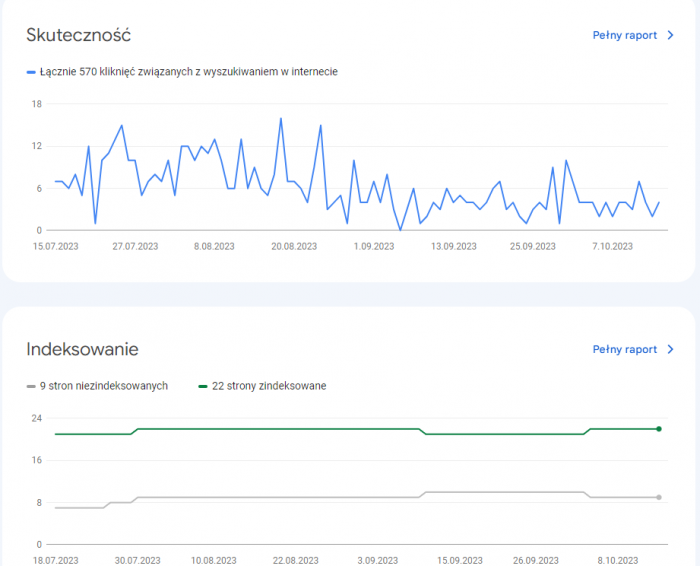
Task: Click the 18.07.2023 date on the indexing chart
Action: pyautogui.click(x=56, y=561)
